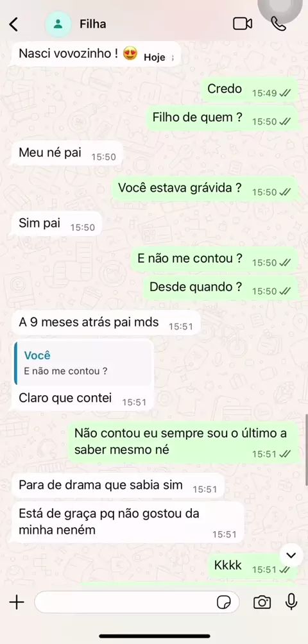The height and width of the screenshot is (644, 308).
Task: Tap quoted reply 'E não me contou ?'
Action: click(x=84, y=363)
